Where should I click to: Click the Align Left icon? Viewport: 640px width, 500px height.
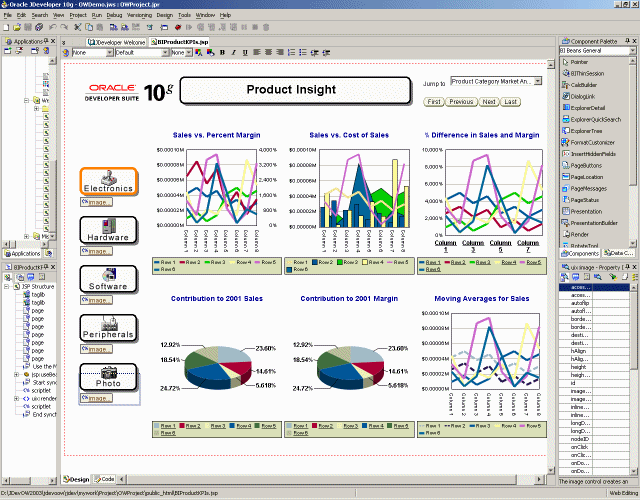click(257, 52)
